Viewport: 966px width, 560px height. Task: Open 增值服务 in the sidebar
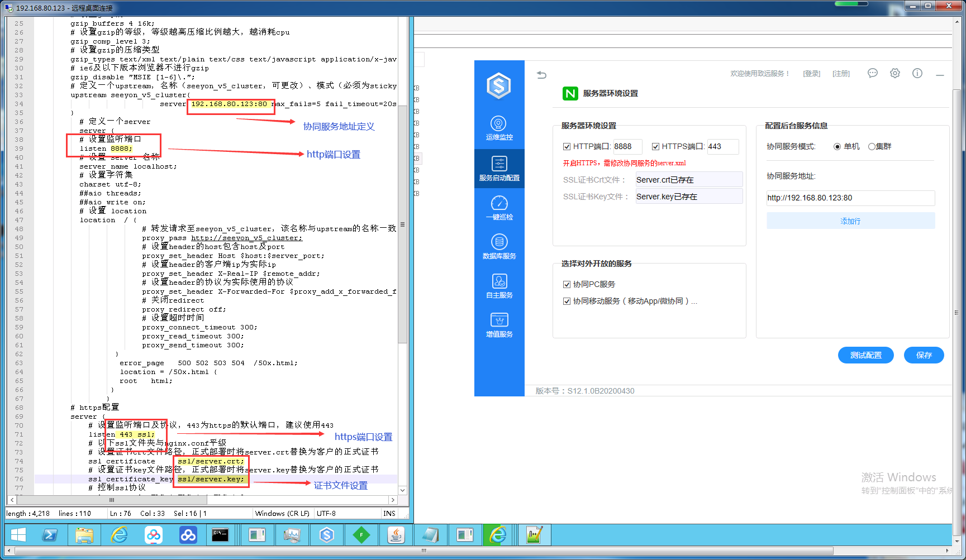click(x=499, y=325)
